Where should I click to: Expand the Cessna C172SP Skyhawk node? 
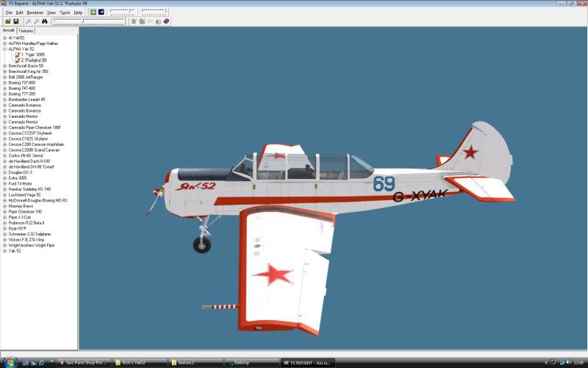tap(5, 133)
